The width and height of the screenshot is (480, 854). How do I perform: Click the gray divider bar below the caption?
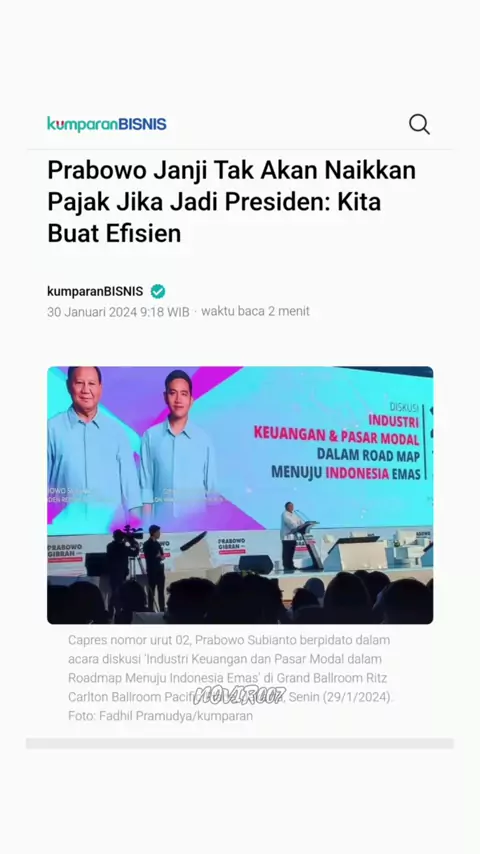tap(240, 743)
